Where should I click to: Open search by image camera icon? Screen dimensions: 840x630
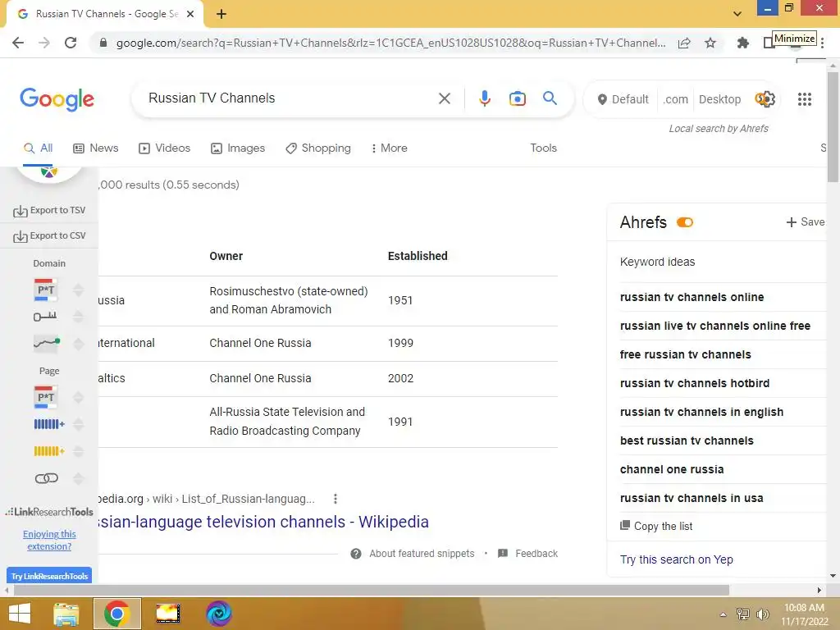click(517, 98)
